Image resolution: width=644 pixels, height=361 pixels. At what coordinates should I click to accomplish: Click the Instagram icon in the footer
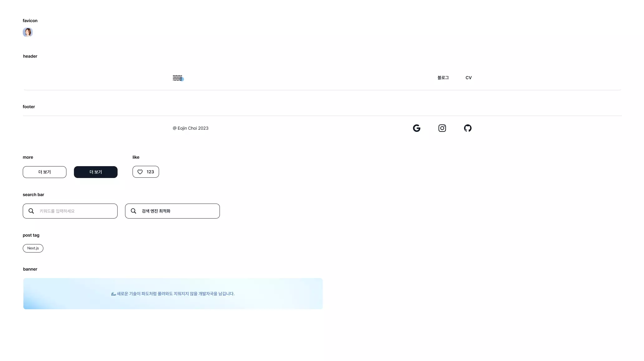[x=442, y=128]
